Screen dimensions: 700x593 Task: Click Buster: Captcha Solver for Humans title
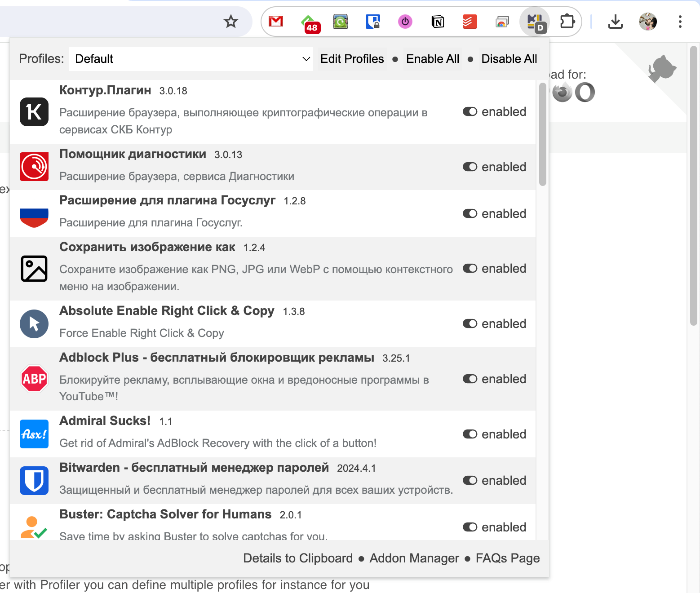coord(165,514)
